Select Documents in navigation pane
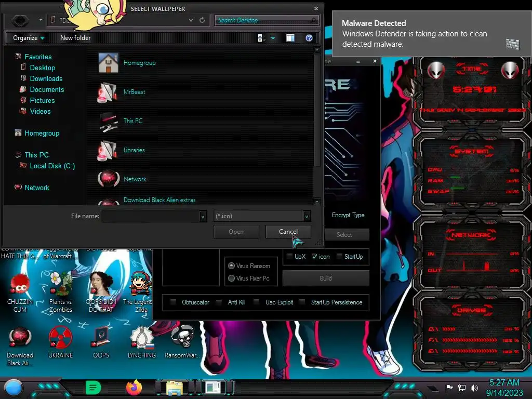532x399 pixels. click(47, 89)
